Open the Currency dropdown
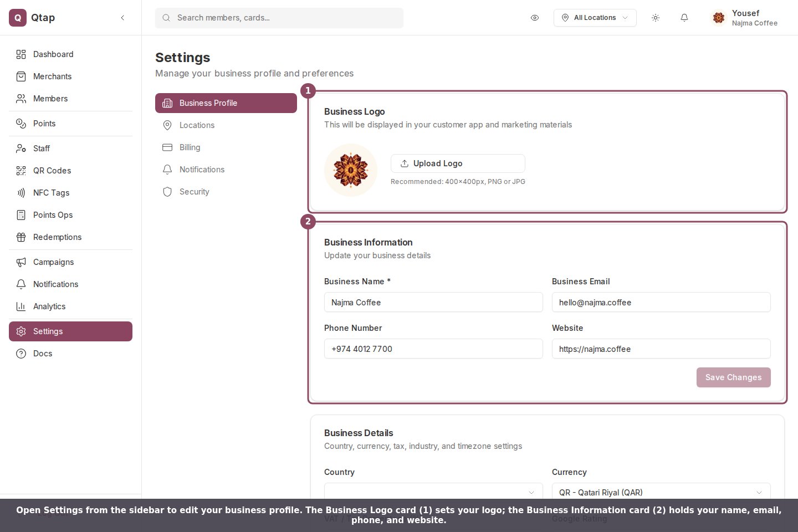 pyautogui.click(x=661, y=492)
